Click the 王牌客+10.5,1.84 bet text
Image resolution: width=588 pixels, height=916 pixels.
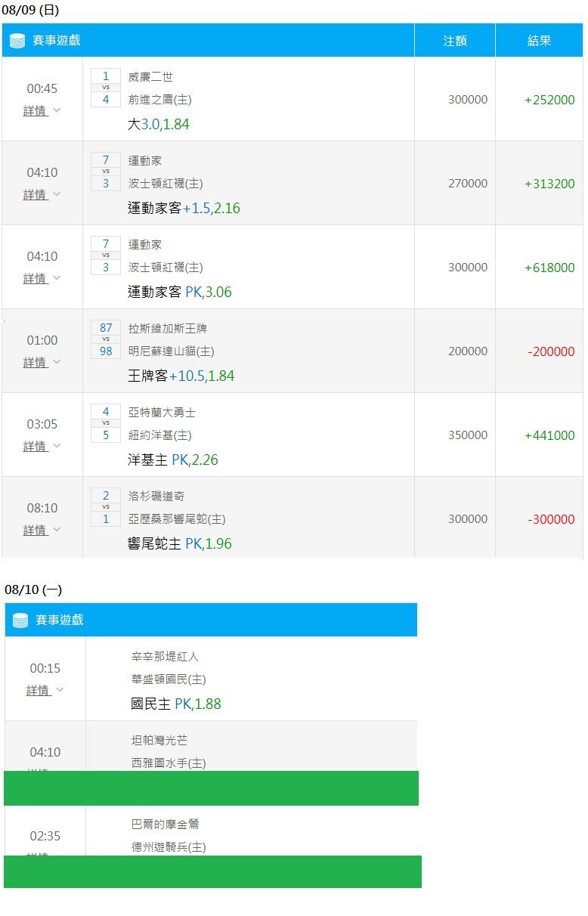coord(181,376)
